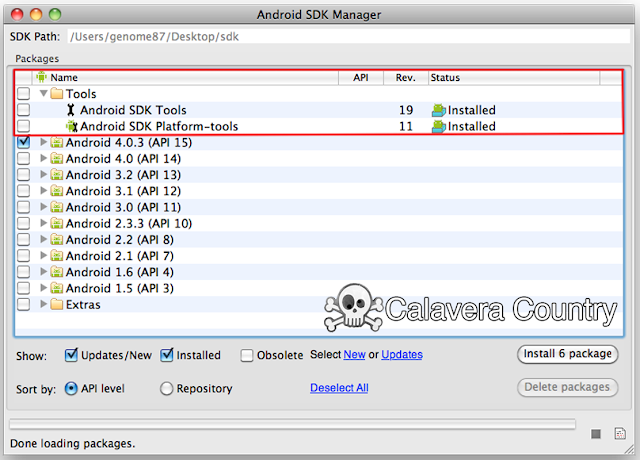Uncheck the Android 4.0.3 (API 15) checkbox
The height and width of the screenshot is (460, 640).
(x=24, y=142)
